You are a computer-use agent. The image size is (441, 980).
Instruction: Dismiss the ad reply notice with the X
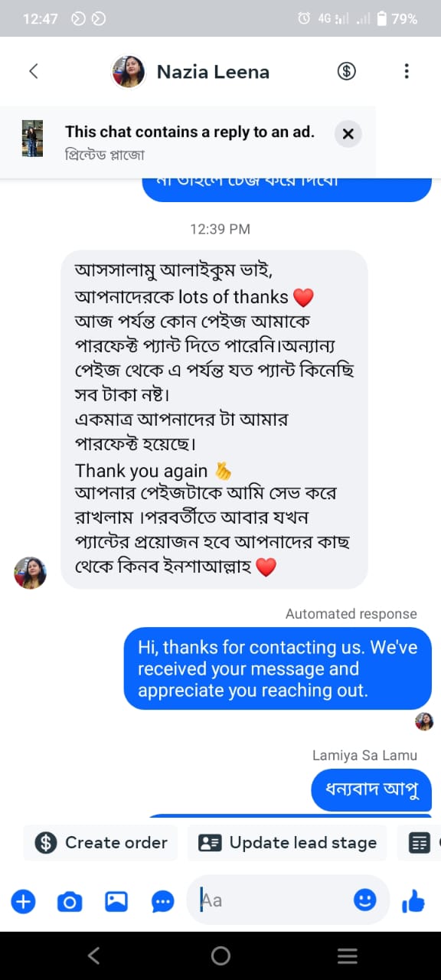tap(348, 134)
